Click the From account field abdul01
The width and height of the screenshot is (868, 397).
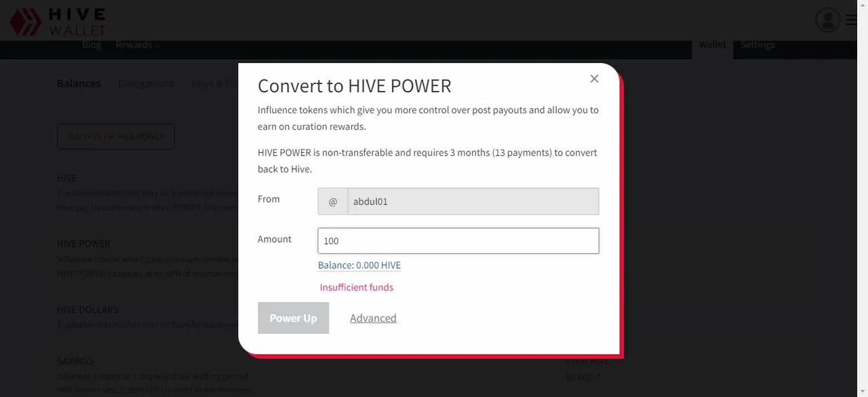473,202
